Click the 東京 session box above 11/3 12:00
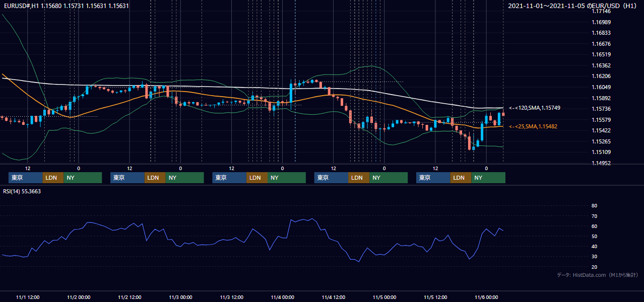Viewport: 644px width, 302px height. pos(229,178)
